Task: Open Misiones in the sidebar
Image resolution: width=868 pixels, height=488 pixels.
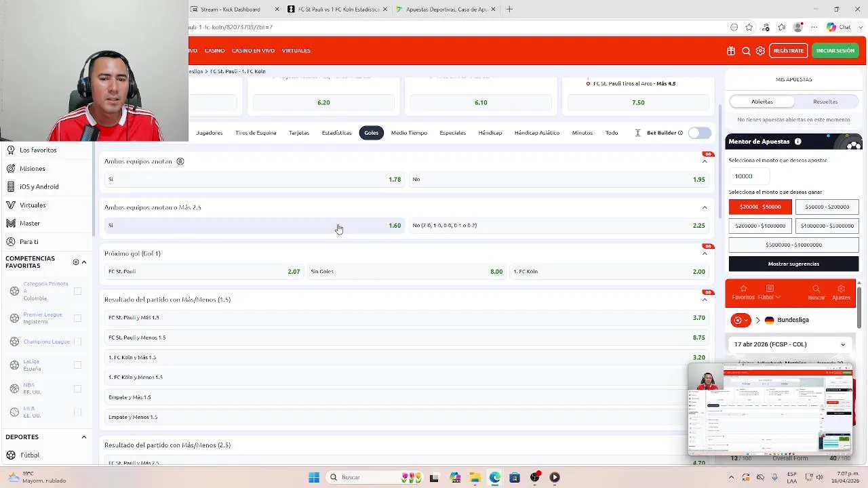Action: tap(46, 168)
